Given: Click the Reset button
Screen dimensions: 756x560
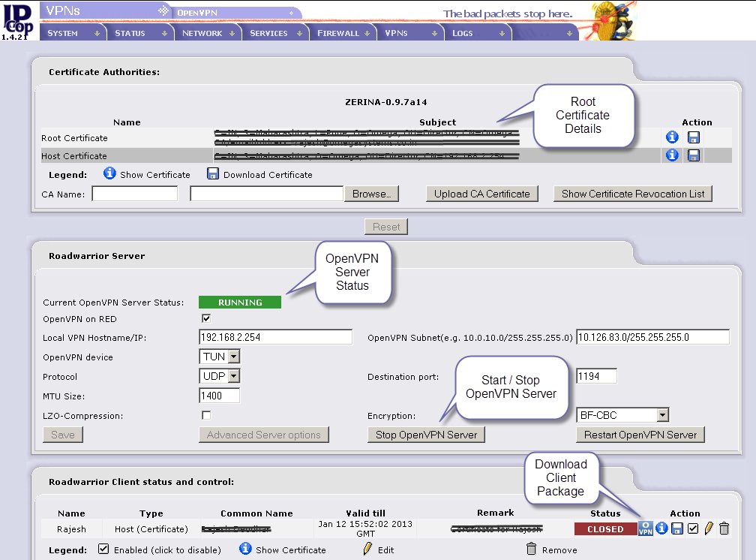Looking at the screenshot, I should 386,227.
